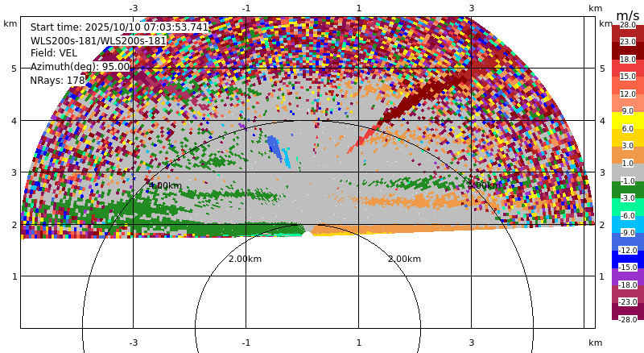The image size is (644, 353).
Task: Click the -3 label on the top axis
Action: [134, 8]
